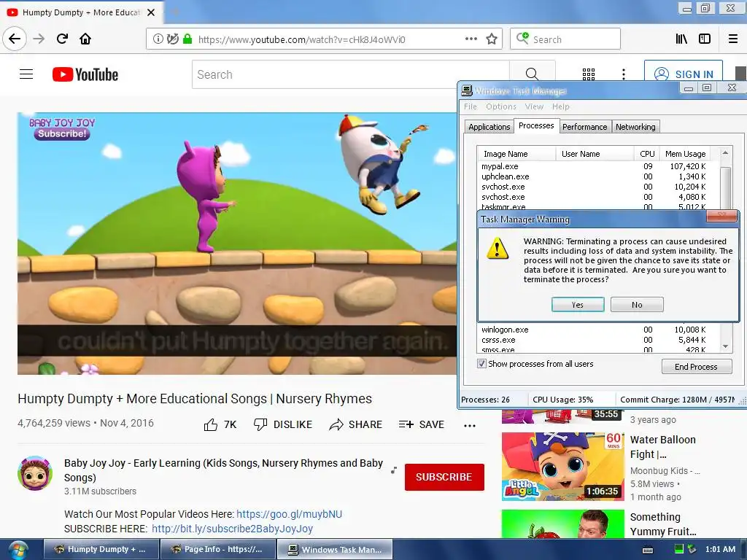Open Something Yummy Fruit video thumbnail
Viewport: 747px width, 560px height.
click(x=562, y=524)
